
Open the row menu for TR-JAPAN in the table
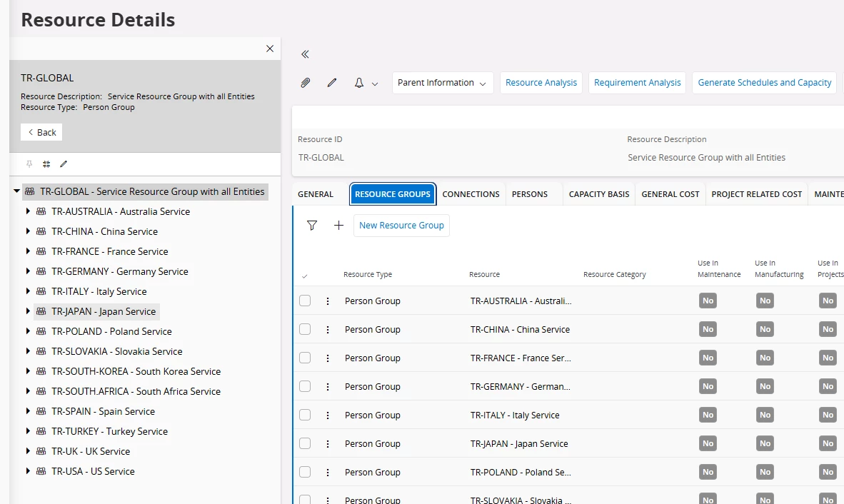click(x=327, y=444)
